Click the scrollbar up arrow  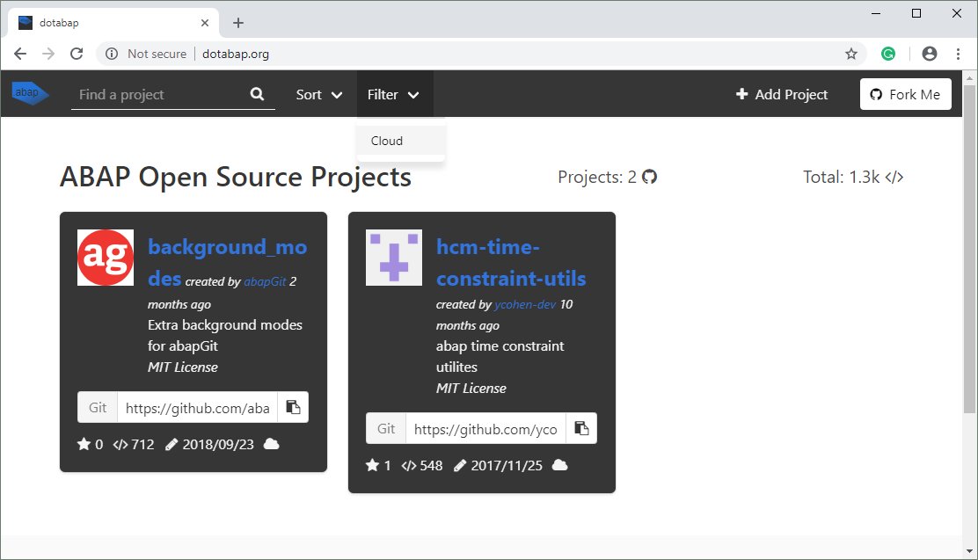pos(969,78)
